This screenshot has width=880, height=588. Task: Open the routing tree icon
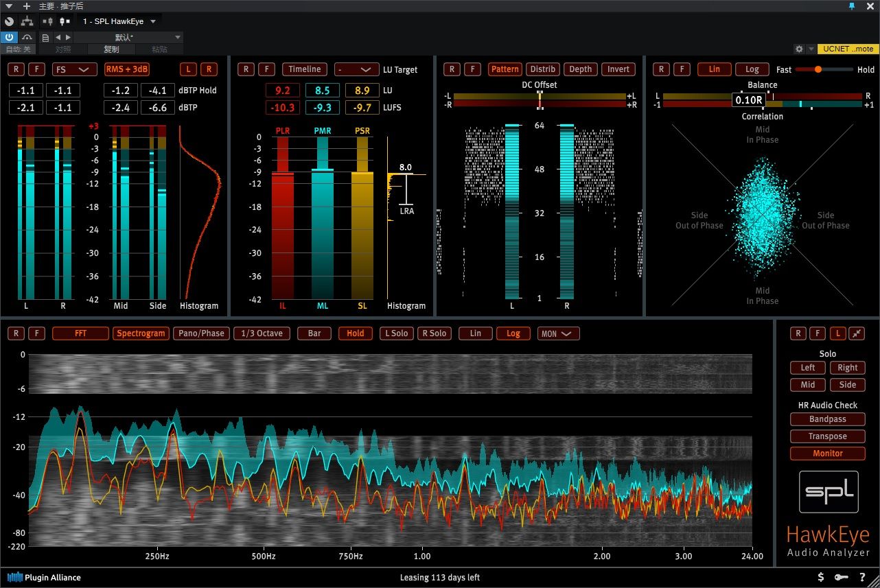coord(27,21)
